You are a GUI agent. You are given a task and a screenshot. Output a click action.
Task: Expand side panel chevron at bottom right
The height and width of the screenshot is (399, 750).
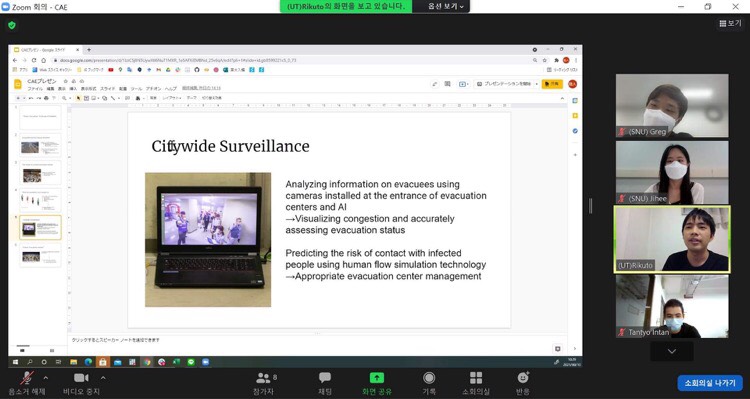[575, 349]
